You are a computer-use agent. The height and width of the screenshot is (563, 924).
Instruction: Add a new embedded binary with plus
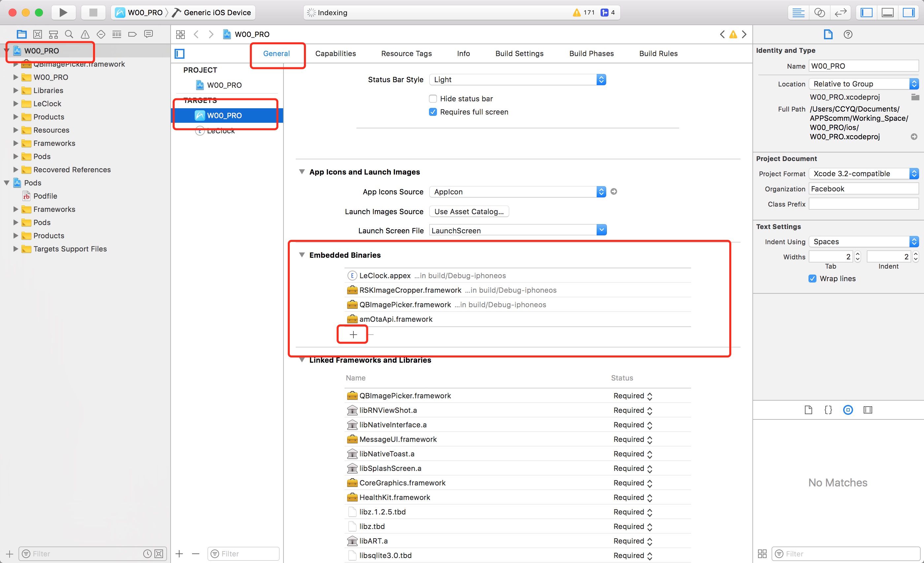(x=353, y=334)
